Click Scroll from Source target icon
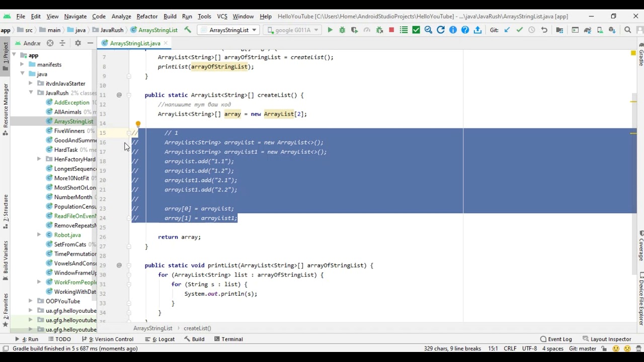The image size is (644, 362). tap(50, 43)
